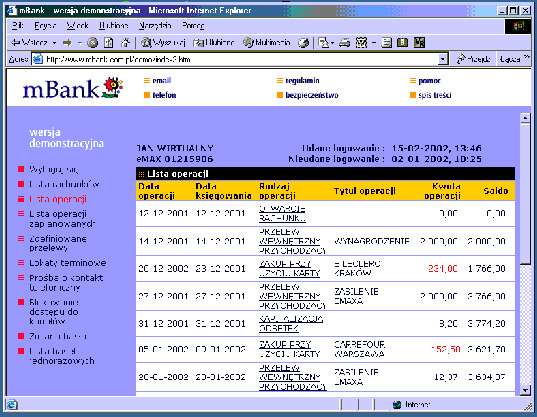
Task: Open the pomoc link in the page header
Action: click(429, 81)
